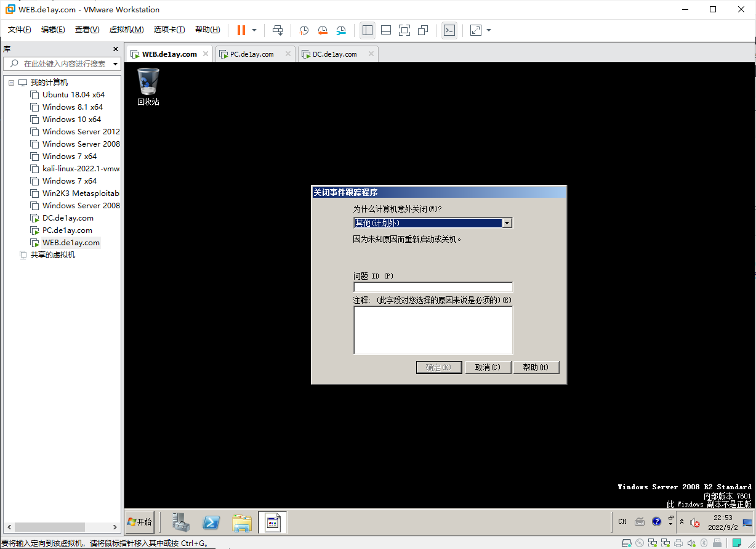The width and height of the screenshot is (756, 549).
Task: Click the stretch guest display icon
Action: tap(476, 30)
